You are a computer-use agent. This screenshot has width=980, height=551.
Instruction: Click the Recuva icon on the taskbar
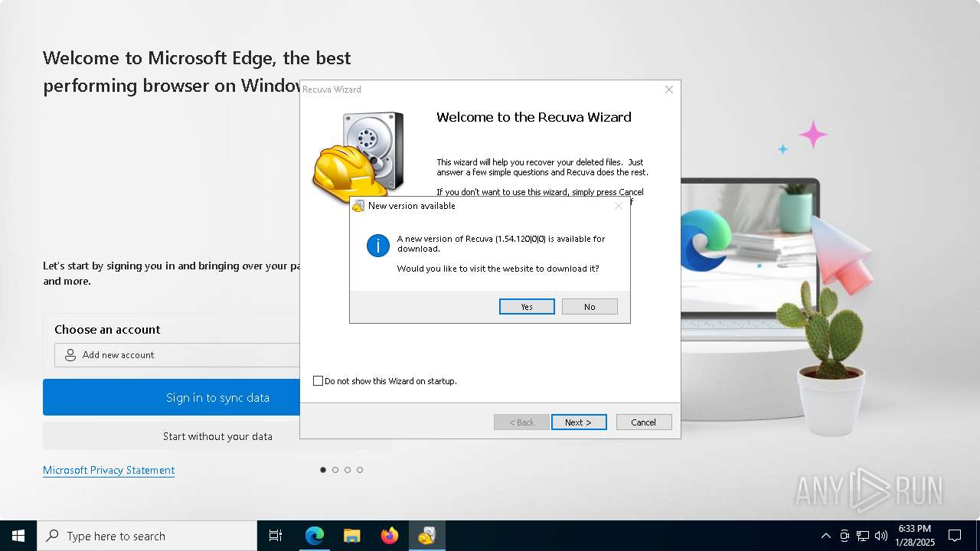pyautogui.click(x=427, y=536)
